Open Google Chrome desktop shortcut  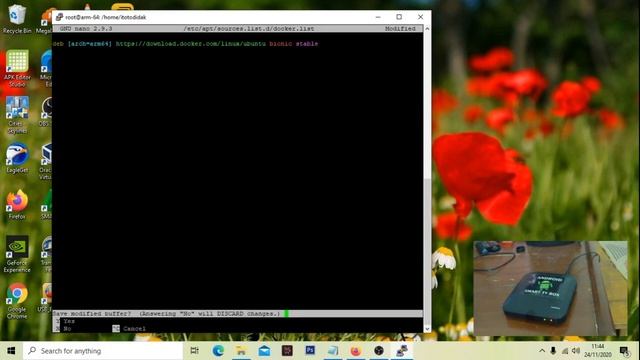click(x=17, y=301)
